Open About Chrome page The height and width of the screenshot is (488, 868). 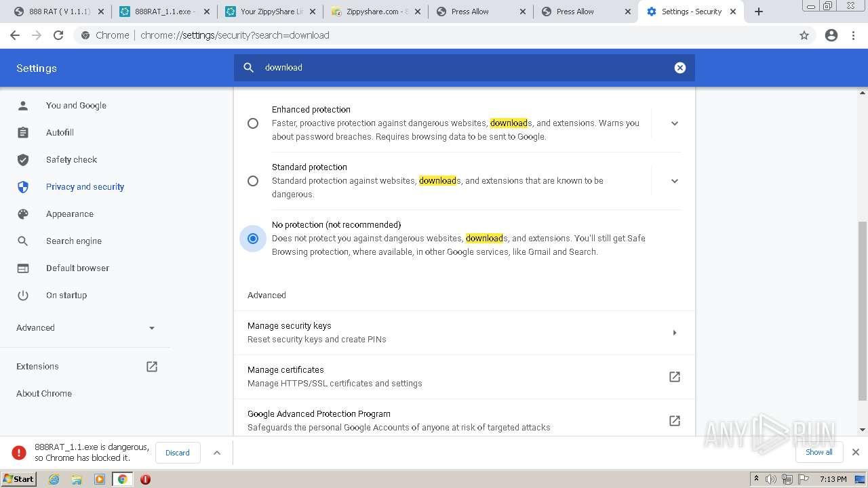pos(44,394)
